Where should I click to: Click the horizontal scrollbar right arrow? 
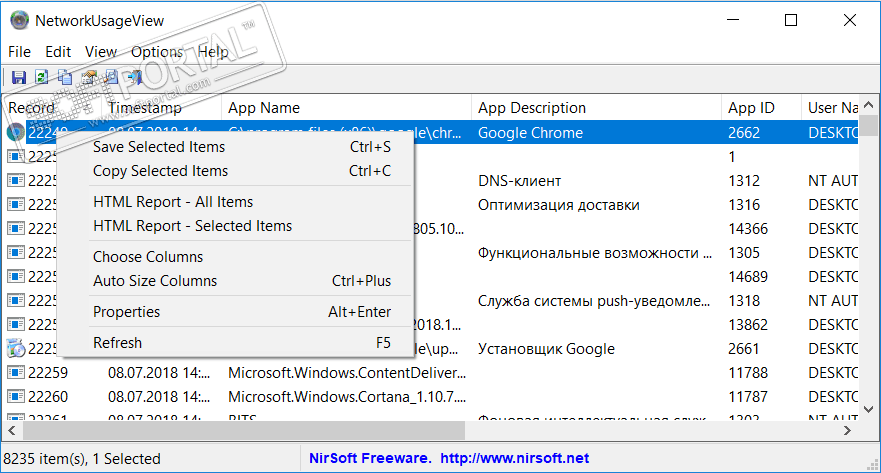click(x=847, y=431)
